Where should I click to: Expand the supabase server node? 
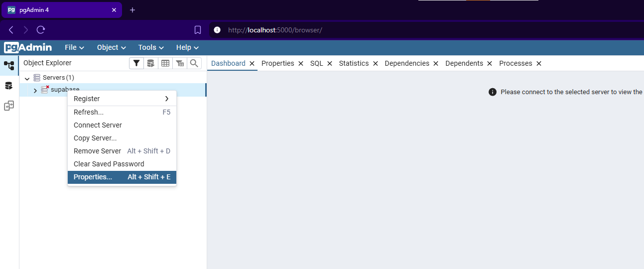point(35,90)
